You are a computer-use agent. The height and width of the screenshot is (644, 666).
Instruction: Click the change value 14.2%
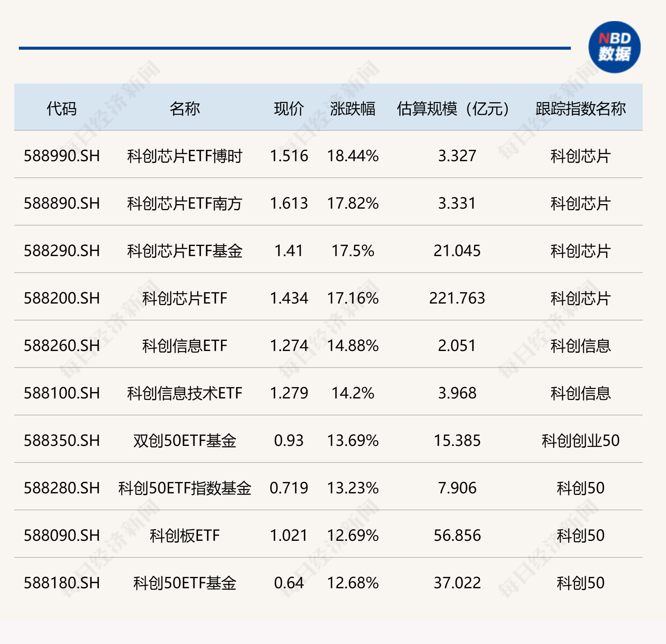tap(353, 393)
